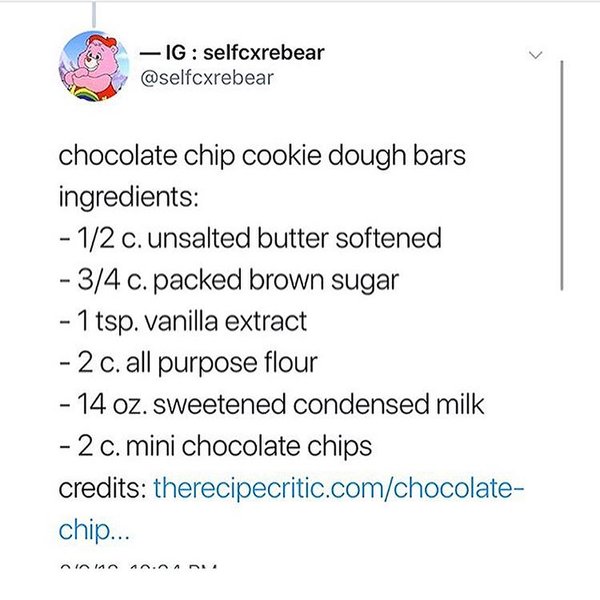
Task: Select the unsalted butter softened line
Action: click(x=250, y=239)
